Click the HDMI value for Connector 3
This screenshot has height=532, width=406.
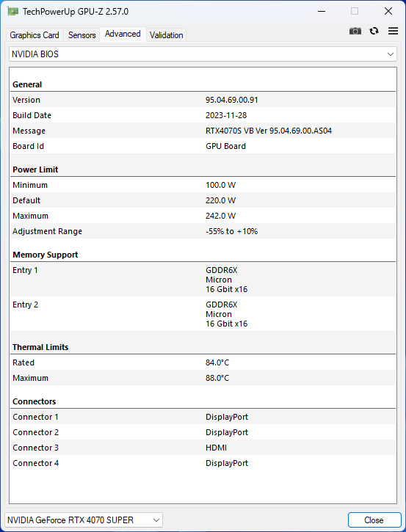pyautogui.click(x=216, y=448)
